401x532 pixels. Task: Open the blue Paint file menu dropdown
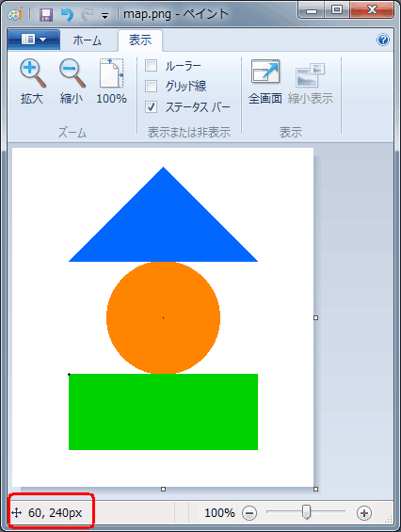[34, 40]
